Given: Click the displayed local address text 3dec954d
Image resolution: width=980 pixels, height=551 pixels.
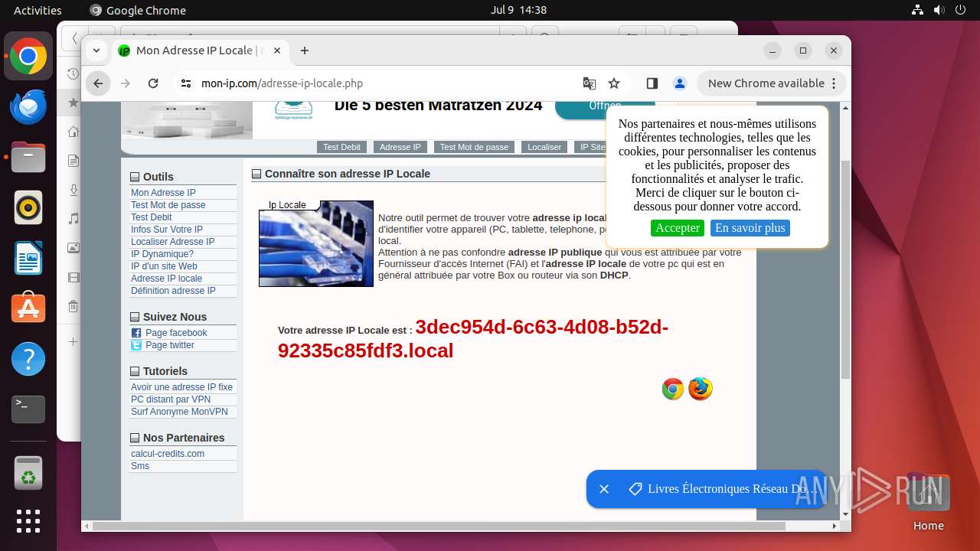Looking at the screenshot, I should (473, 339).
